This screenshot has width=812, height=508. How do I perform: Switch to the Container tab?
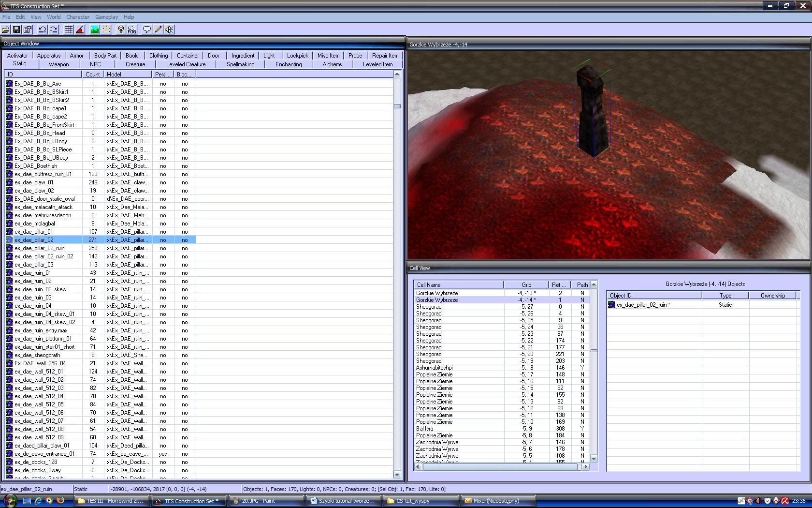[x=188, y=56]
